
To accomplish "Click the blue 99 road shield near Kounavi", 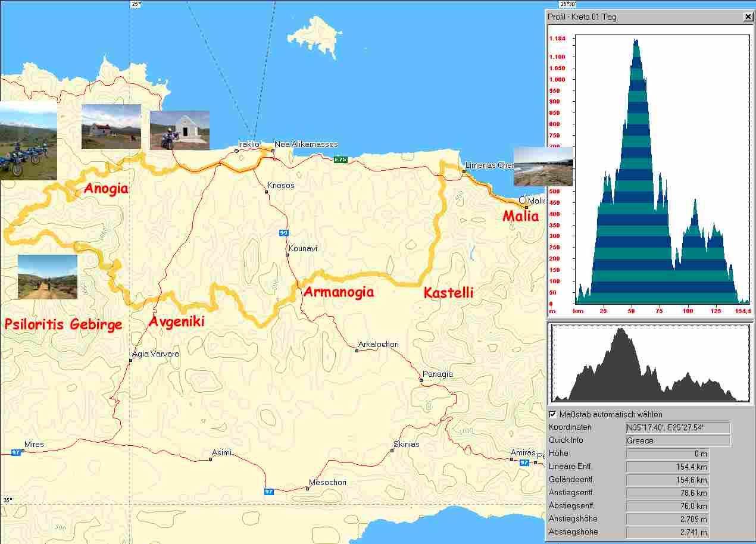I will pos(285,233).
